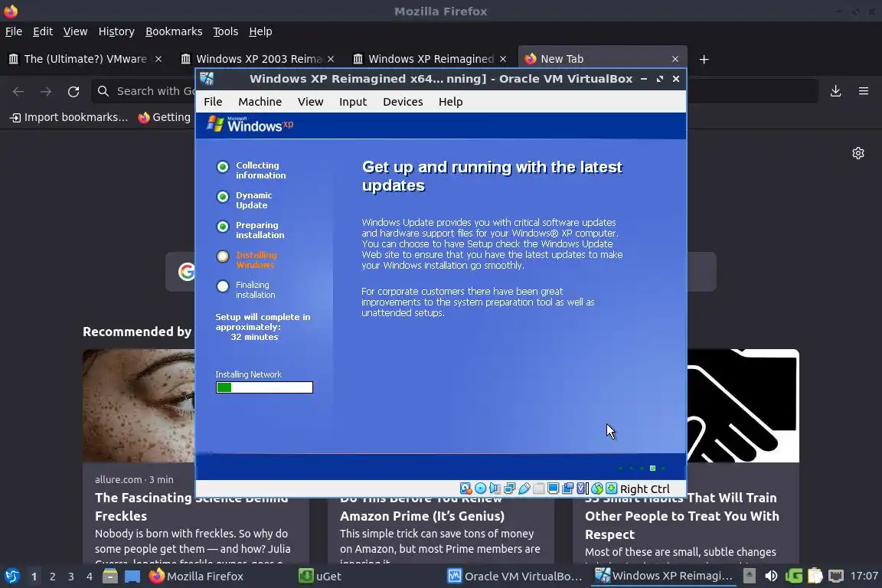Click the Google logo in the search box
Viewport: 882px width, 588px height.
tap(186, 272)
